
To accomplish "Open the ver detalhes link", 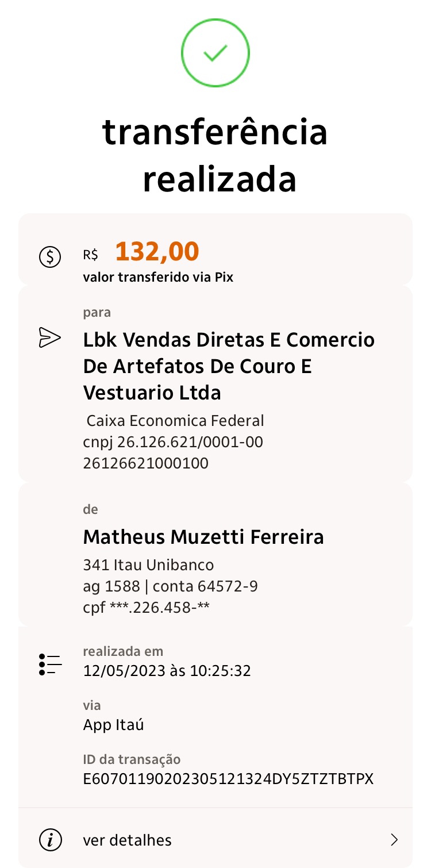I will (x=127, y=840).
